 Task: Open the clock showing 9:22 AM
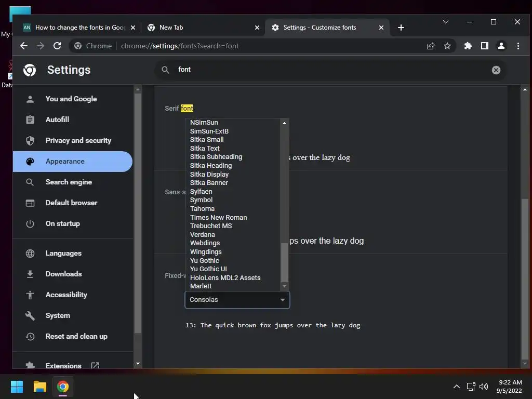[509, 387]
